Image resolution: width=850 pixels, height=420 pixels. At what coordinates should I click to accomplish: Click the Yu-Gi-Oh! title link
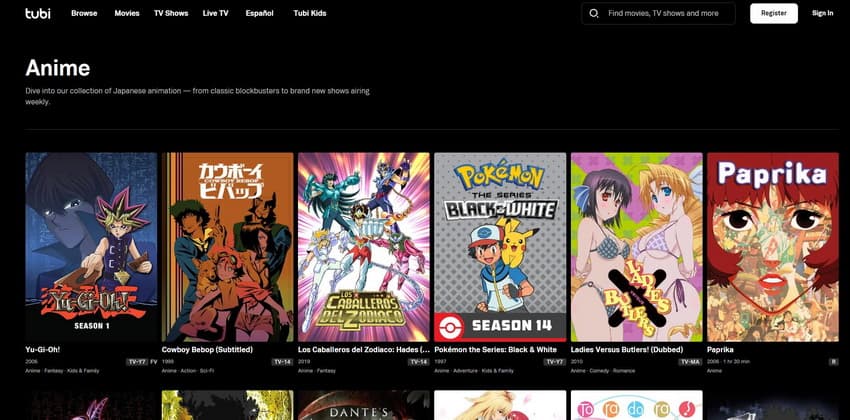click(42, 350)
